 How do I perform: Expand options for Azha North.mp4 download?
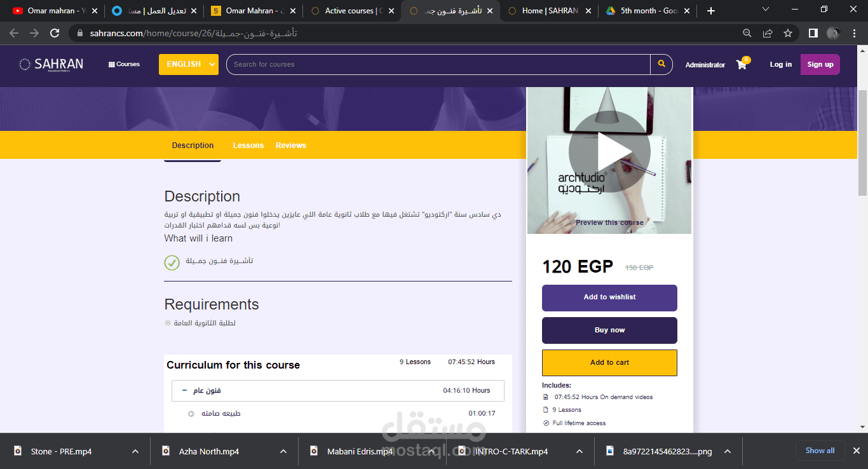click(x=283, y=451)
